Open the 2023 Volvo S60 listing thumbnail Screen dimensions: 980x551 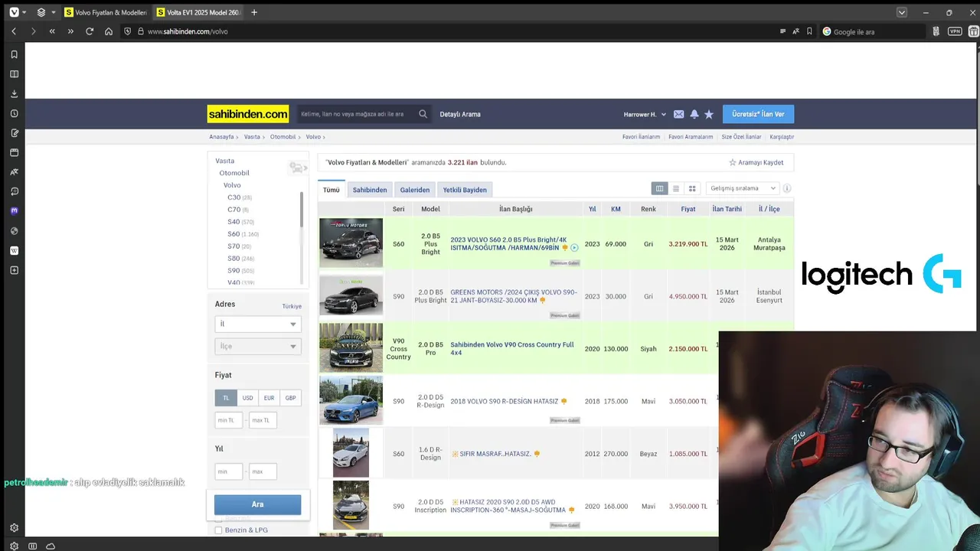(x=351, y=243)
